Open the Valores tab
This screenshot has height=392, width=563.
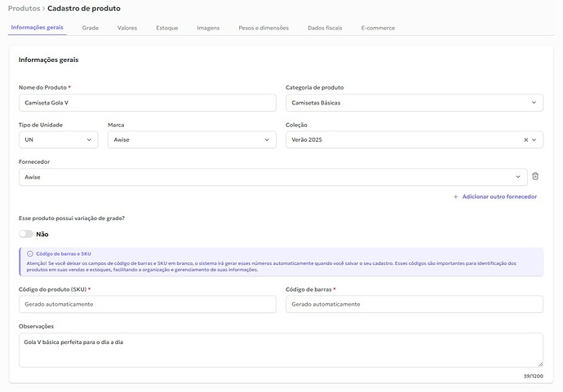point(127,28)
